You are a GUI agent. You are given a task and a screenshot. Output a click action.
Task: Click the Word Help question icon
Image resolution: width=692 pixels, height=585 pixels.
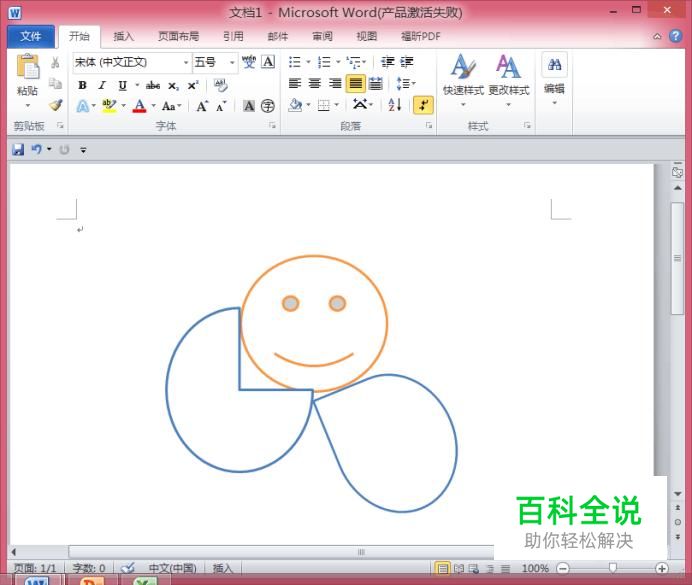coord(675,36)
